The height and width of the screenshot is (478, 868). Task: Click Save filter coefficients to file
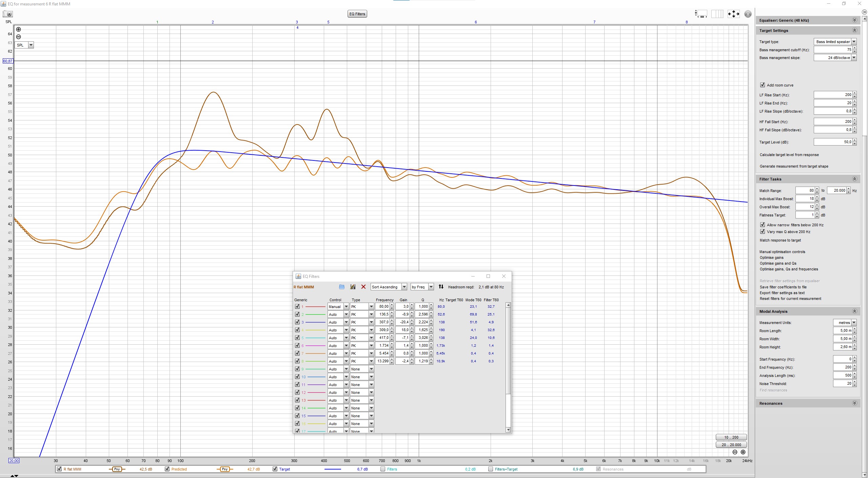[x=783, y=287]
